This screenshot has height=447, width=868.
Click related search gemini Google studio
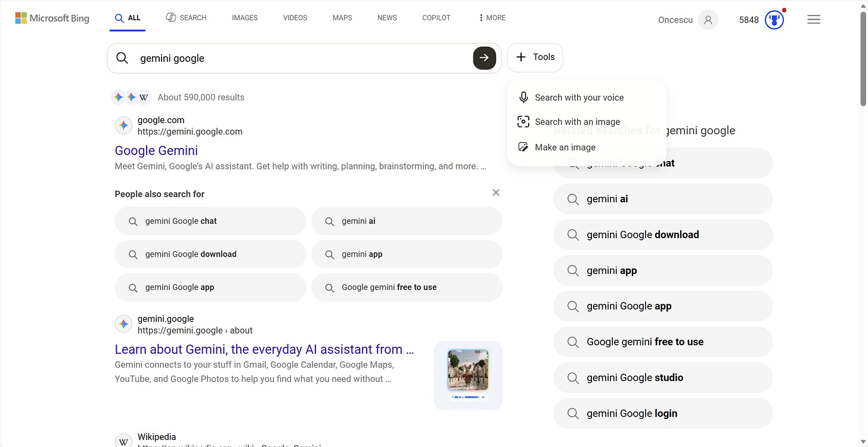(x=663, y=378)
